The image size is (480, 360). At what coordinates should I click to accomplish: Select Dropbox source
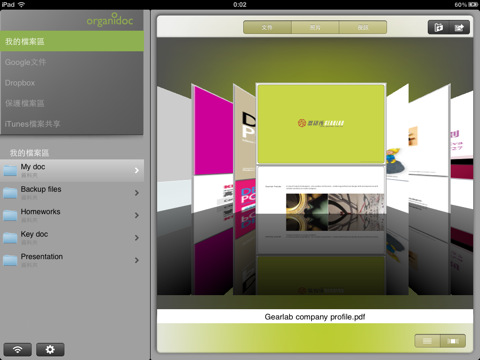(72, 83)
